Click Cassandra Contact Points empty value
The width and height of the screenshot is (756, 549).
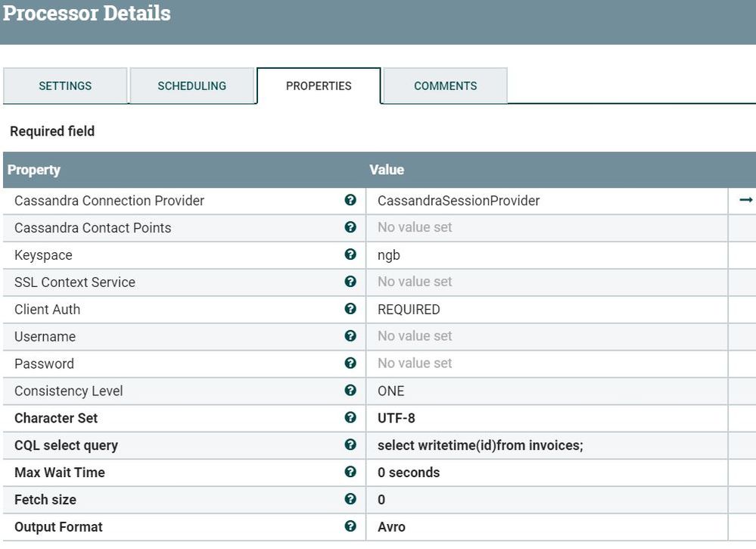click(x=415, y=227)
